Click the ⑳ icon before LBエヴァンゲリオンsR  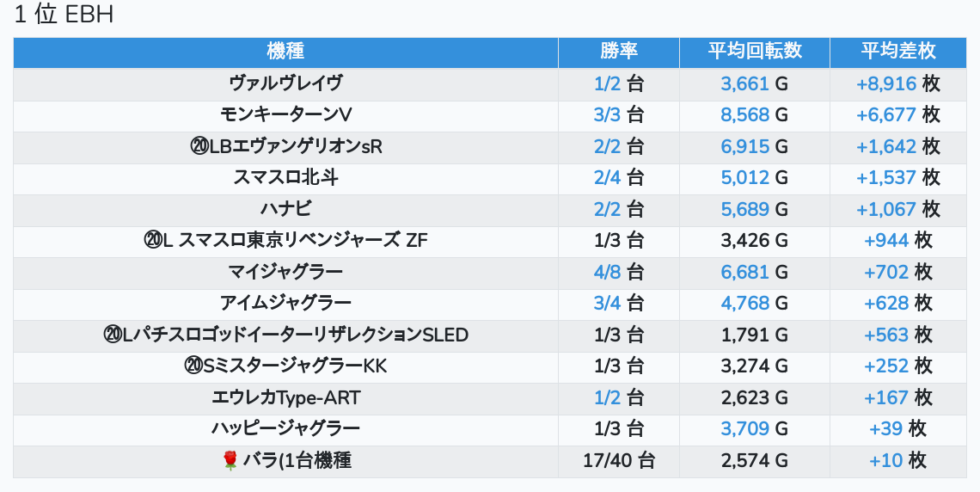pyautogui.click(x=199, y=146)
